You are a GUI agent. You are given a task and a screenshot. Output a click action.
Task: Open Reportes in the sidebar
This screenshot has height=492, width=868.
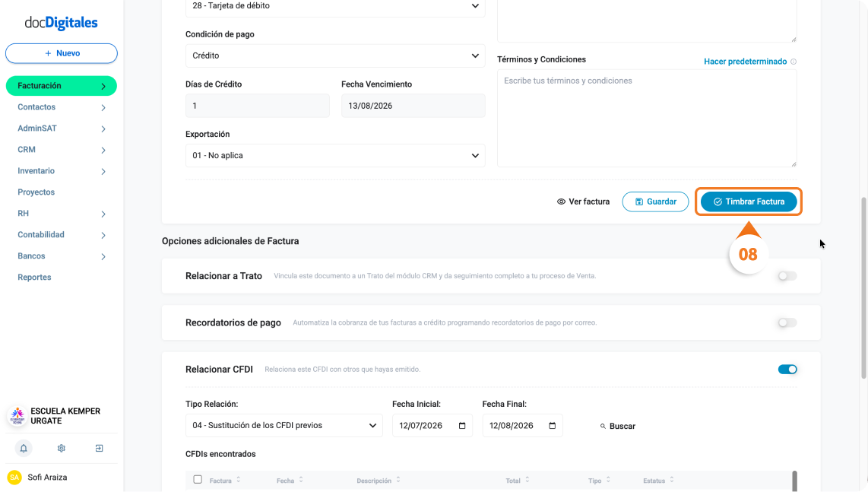coord(34,277)
